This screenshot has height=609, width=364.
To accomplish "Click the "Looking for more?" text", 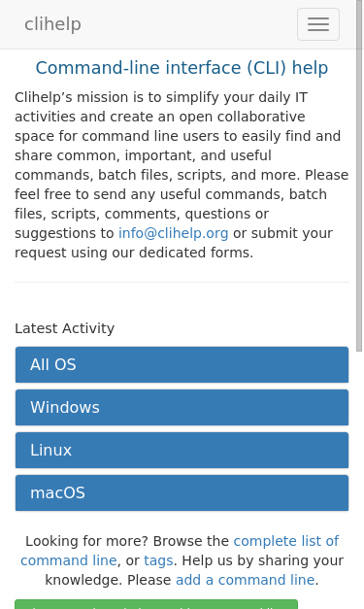I will click(x=87, y=541).
